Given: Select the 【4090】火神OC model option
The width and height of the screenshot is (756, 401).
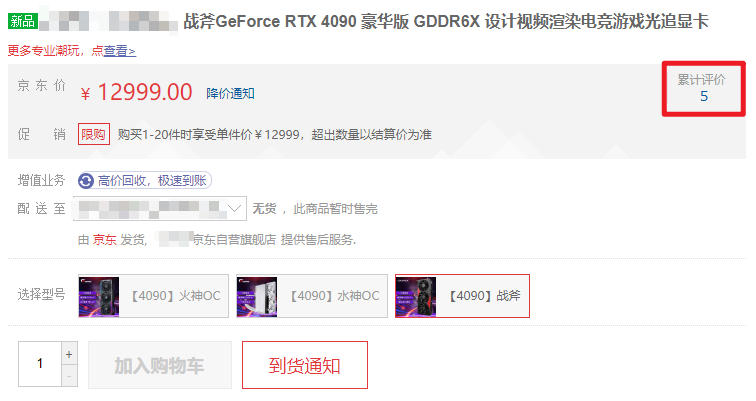Looking at the screenshot, I should click(153, 296).
